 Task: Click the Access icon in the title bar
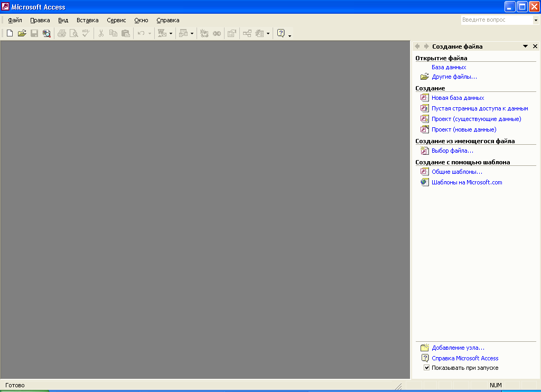click(5, 6)
